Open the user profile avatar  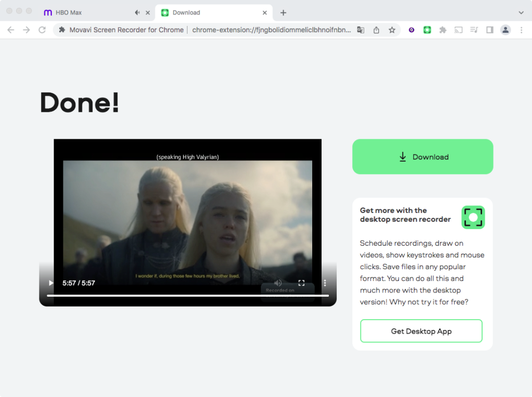point(505,30)
